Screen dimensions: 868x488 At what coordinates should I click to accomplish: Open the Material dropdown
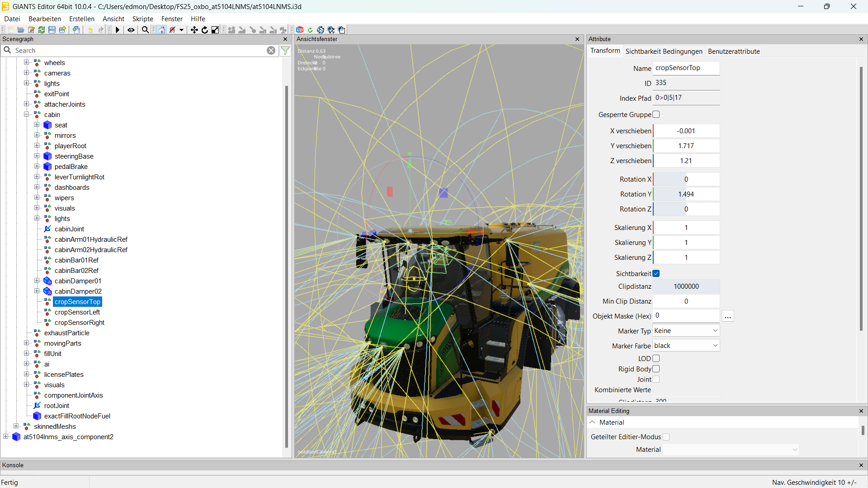point(731,450)
